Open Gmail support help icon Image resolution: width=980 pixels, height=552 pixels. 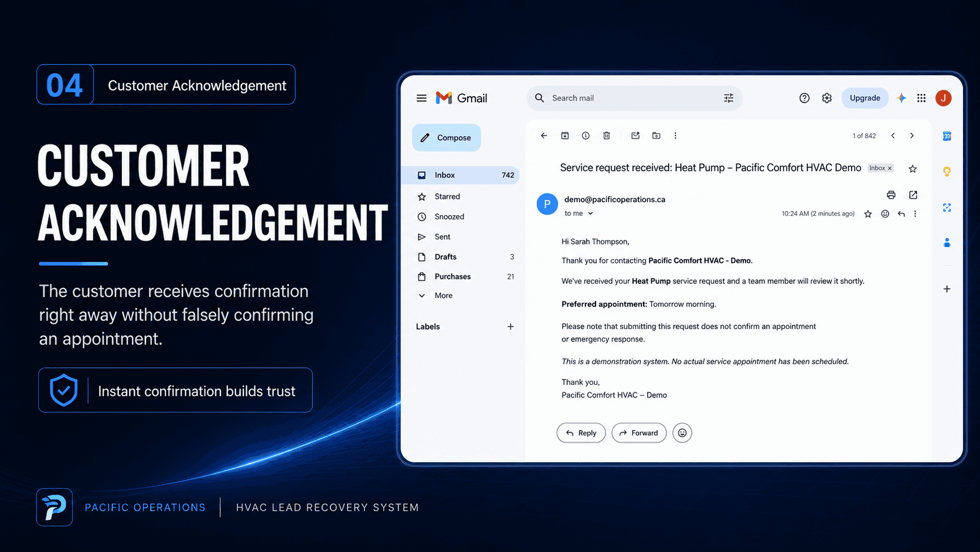[804, 98]
